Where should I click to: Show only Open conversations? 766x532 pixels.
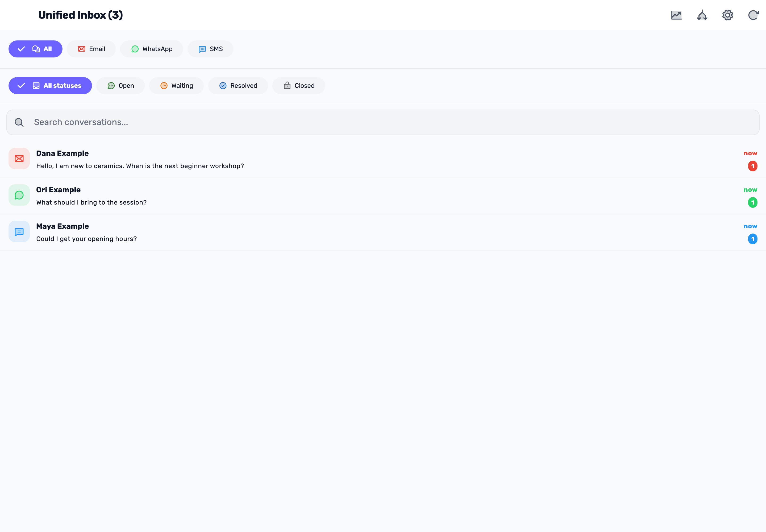[121, 86]
